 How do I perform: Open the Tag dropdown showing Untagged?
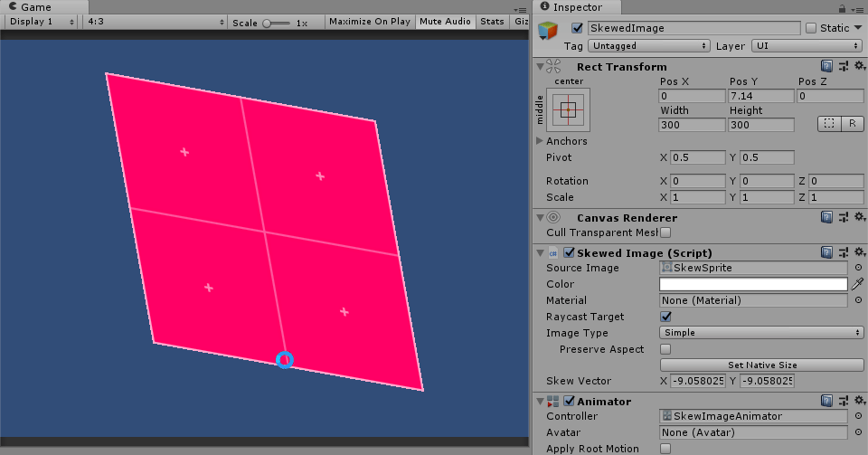649,46
